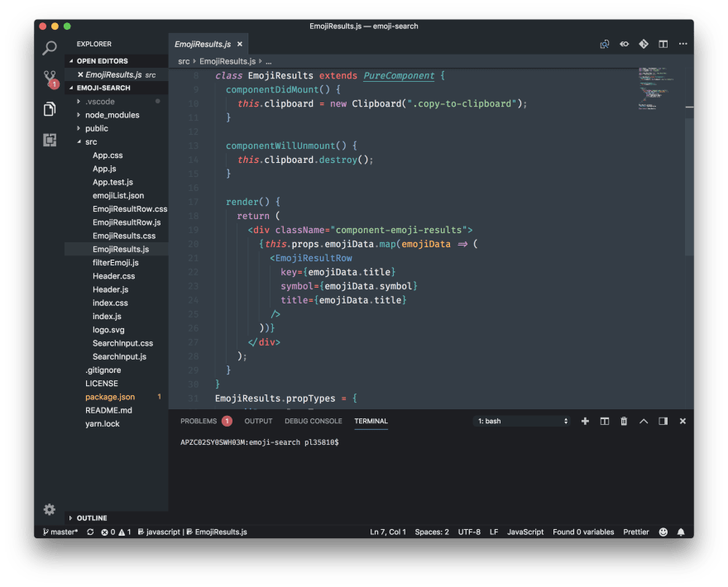728x587 pixels.
Task: Click the breadcrumb ellipsis symbol
Action: pos(268,61)
